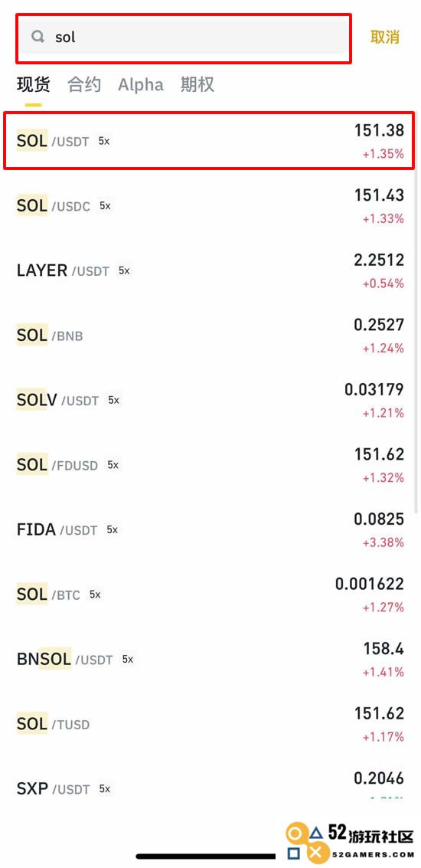Viewport: 421px width, 868px height.
Task: Click the 5x badge beside SOL/USDT
Action: click(104, 141)
